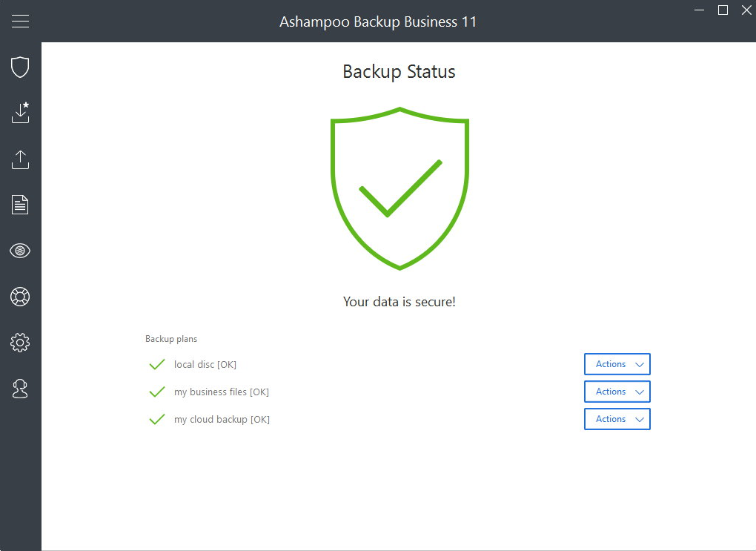
Task: Click green checkmark beside my cloud backup
Action: coord(157,419)
